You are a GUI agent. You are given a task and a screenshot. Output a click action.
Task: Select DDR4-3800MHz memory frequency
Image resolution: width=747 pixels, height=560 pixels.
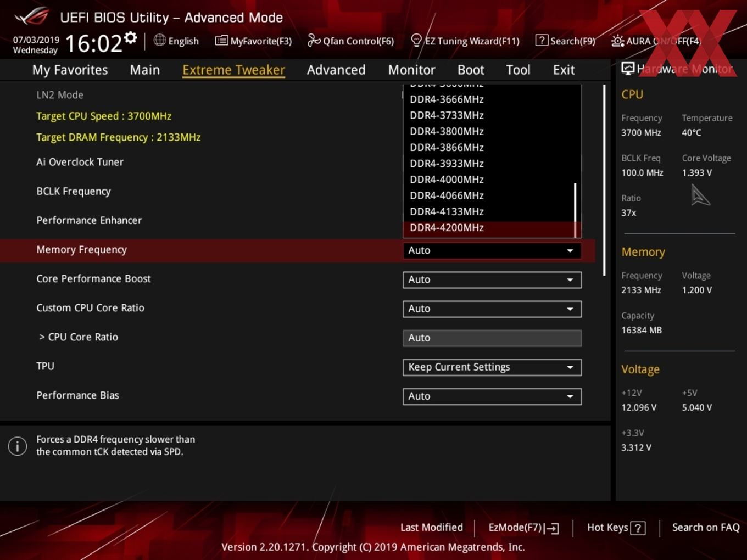click(x=489, y=131)
